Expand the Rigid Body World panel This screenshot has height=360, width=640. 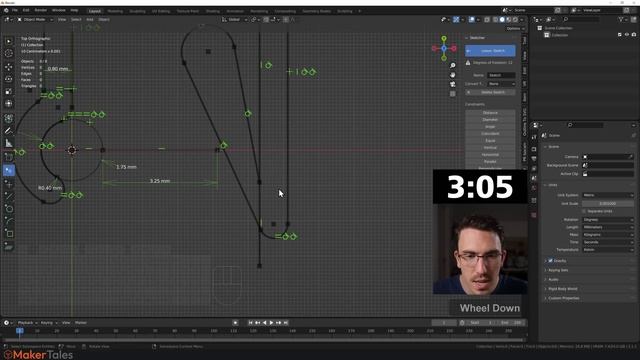pos(562,289)
